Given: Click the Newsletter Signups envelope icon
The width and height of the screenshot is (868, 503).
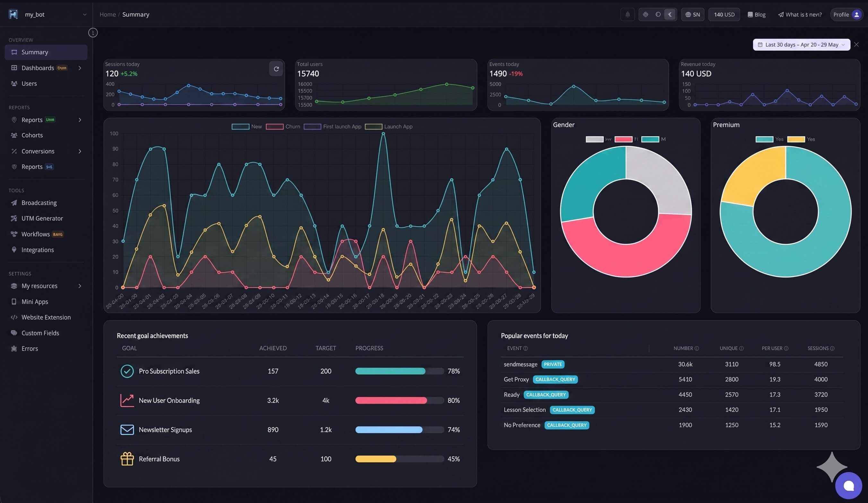Looking at the screenshot, I should click(127, 430).
